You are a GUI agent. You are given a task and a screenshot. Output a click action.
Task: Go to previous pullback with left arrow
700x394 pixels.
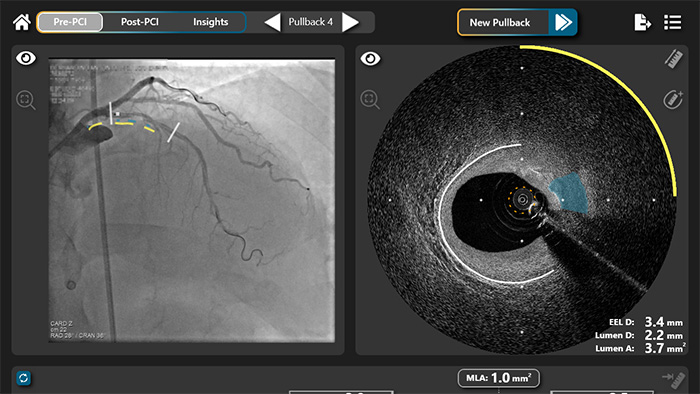272,22
